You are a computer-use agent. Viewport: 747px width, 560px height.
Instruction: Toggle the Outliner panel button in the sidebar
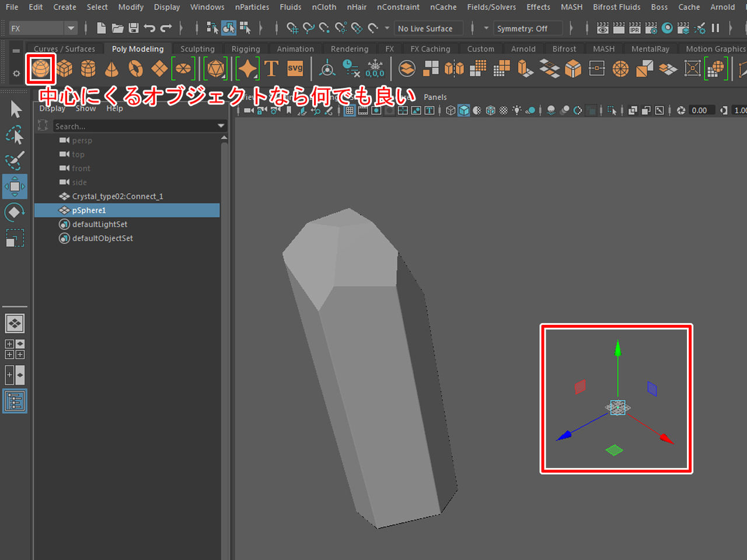pyautogui.click(x=15, y=401)
